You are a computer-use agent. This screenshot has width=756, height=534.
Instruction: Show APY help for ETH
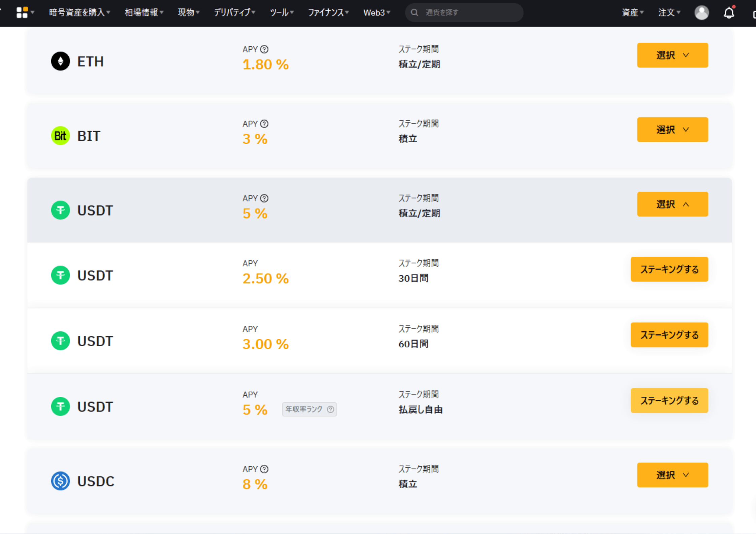pyautogui.click(x=264, y=49)
